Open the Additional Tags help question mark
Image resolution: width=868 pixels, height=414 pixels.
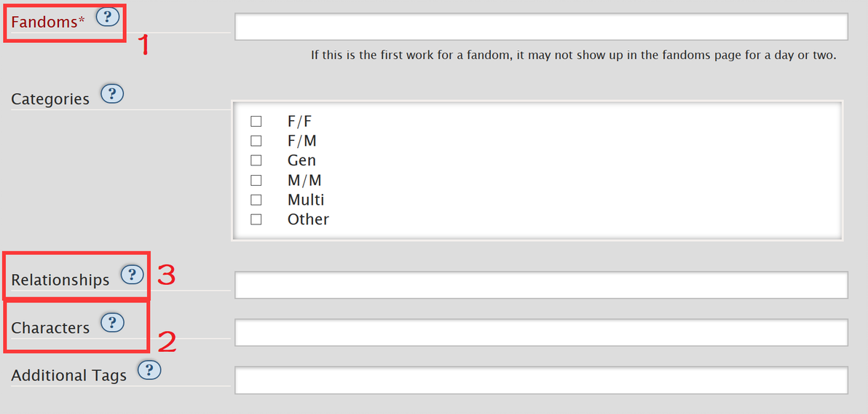click(149, 370)
